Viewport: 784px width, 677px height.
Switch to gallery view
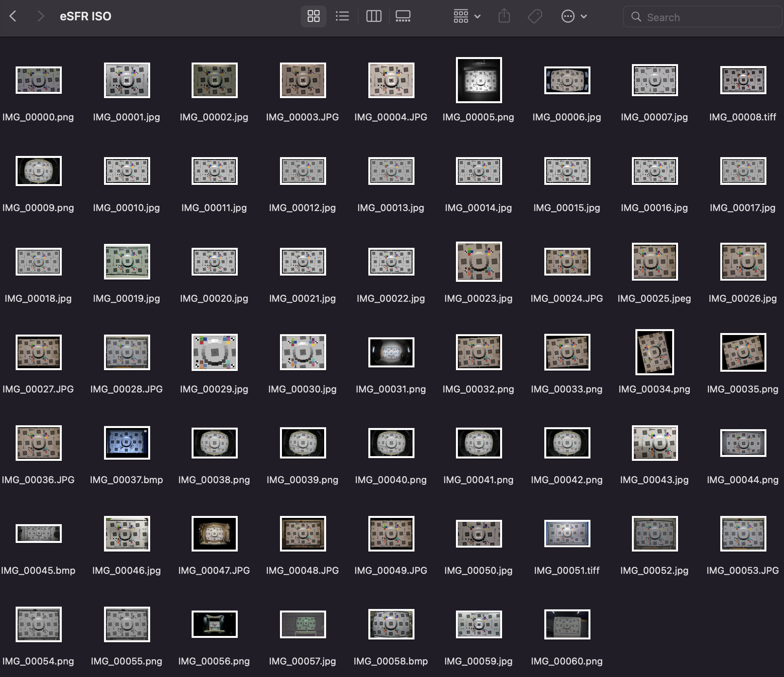(x=403, y=16)
